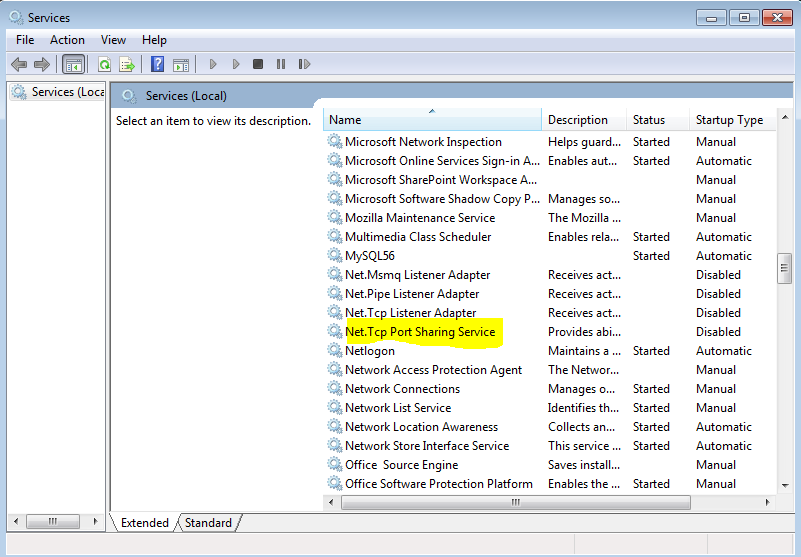Click Disabled startup type for Net.Tcp Port Sharing
Viewport: 801px width, 557px height.
[x=718, y=332]
